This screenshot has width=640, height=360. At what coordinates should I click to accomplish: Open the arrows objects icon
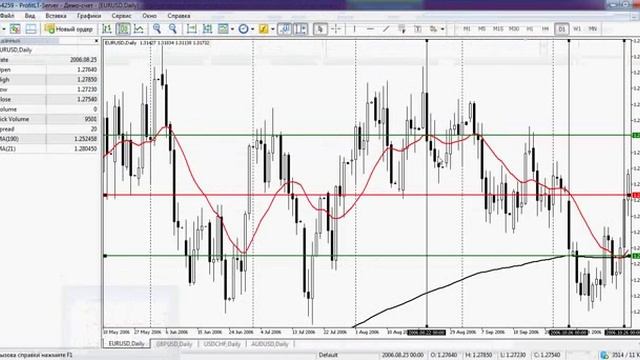coord(433,29)
